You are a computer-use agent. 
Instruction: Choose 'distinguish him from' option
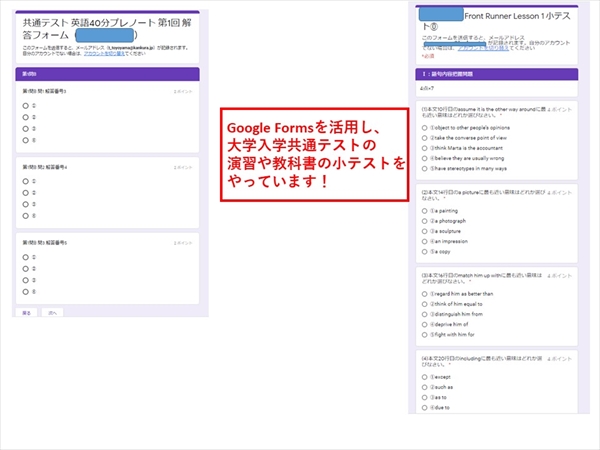point(424,314)
